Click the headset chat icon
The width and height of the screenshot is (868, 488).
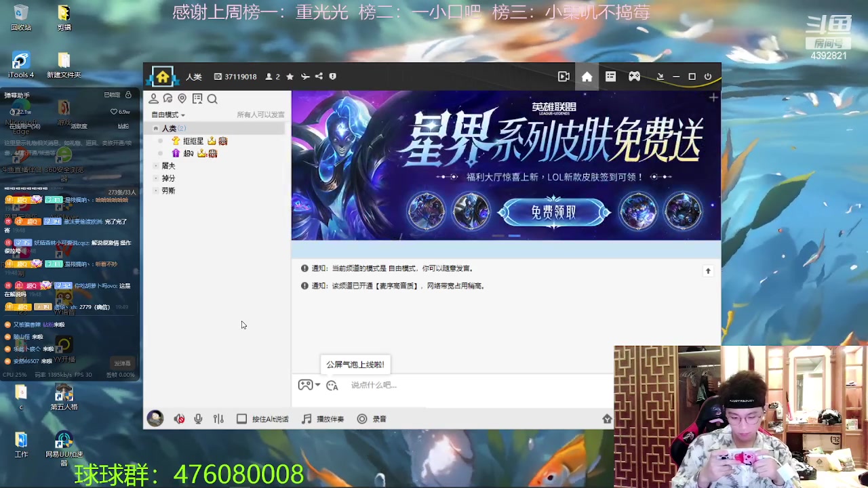coord(167,99)
